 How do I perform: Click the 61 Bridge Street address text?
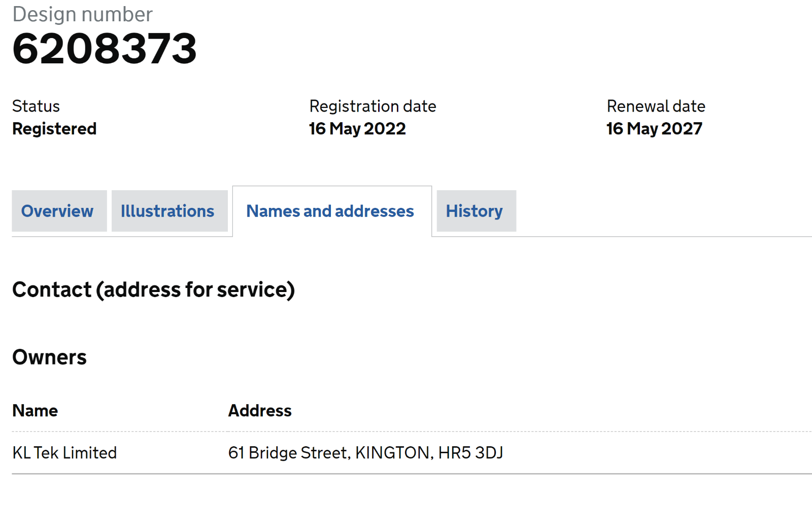[288, 453]
